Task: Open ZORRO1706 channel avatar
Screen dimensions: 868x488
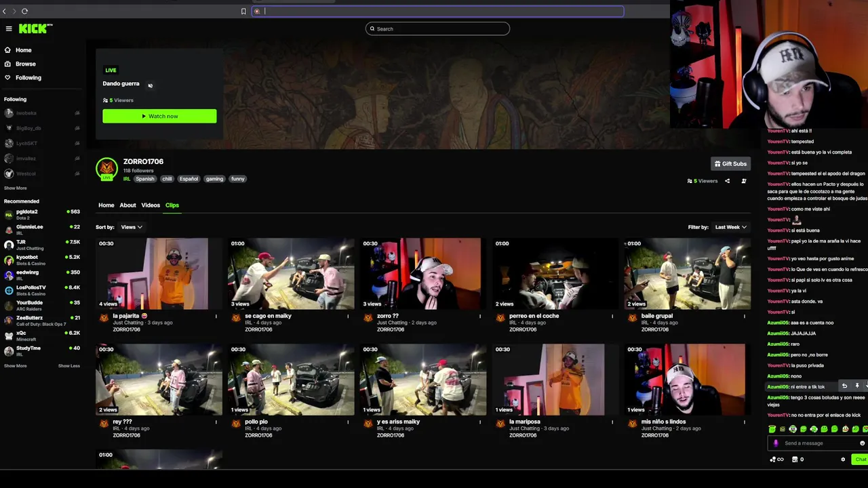Action: click(106, 169)
